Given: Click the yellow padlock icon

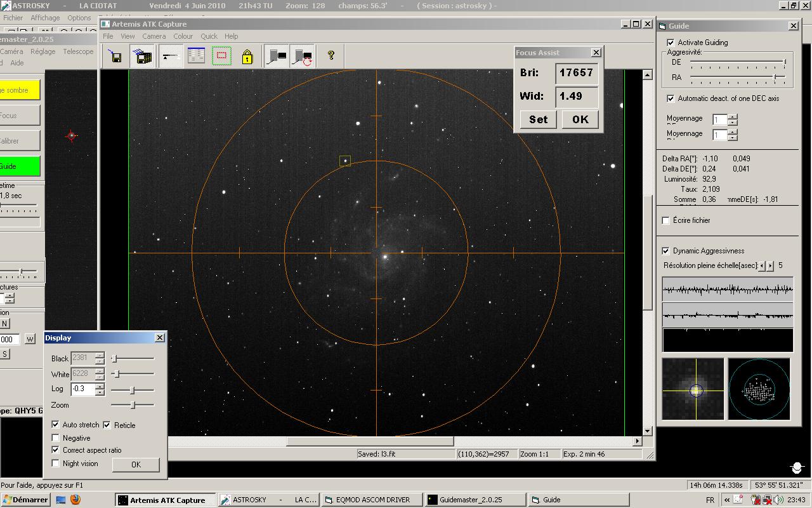Looking at the screenshot, I should [247, 57].
